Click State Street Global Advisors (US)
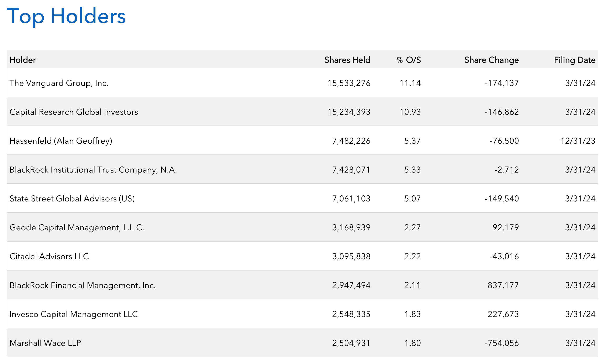Viewport: 602px width, 364px height. coord(72,199)
